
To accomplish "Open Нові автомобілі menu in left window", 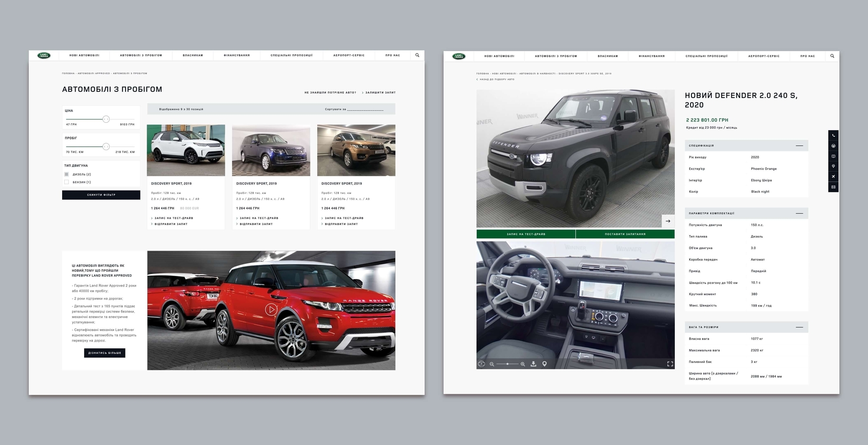I will [x=84, y=56].
